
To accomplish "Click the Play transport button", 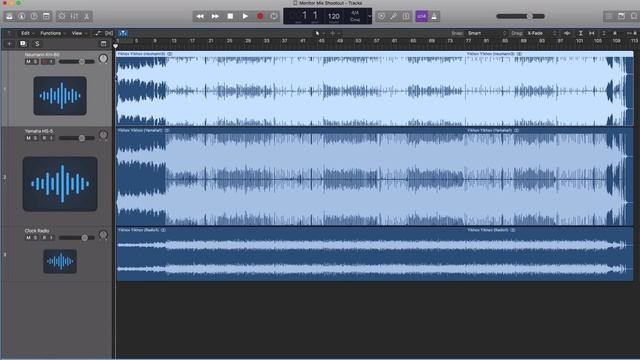I will [x=245, y=16].
